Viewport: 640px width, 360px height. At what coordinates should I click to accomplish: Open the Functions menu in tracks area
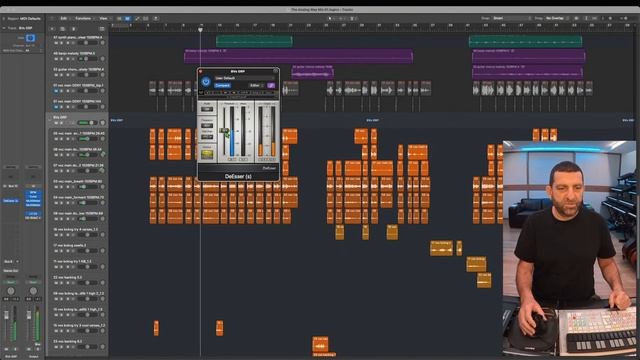(x=83, y=18)
